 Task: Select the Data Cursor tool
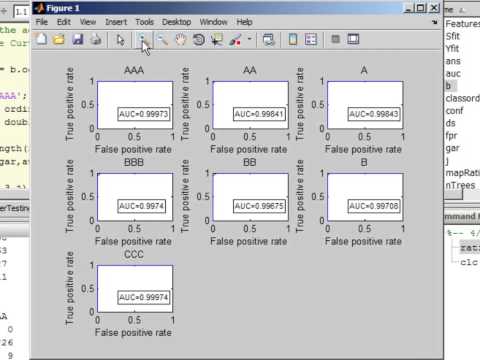point(217,39)
